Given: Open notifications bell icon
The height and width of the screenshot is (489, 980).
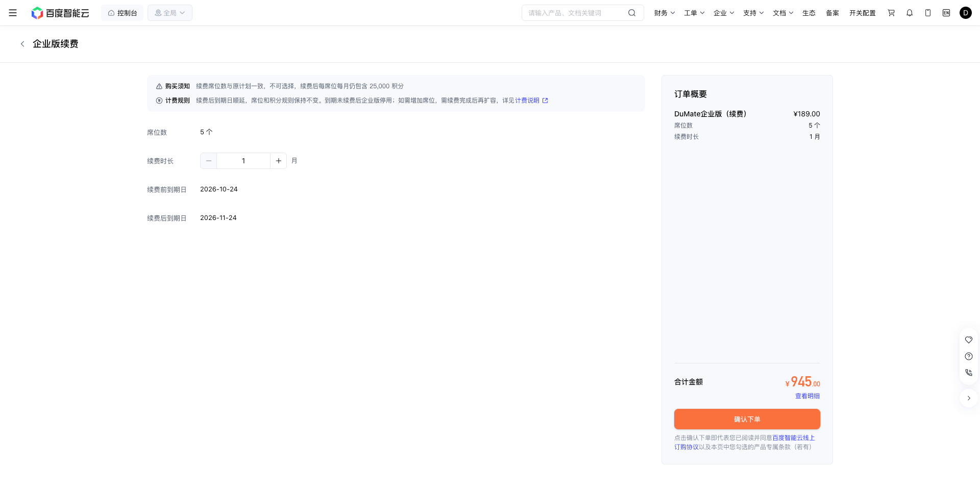Looking at the screenshot, I should (910, 13).
